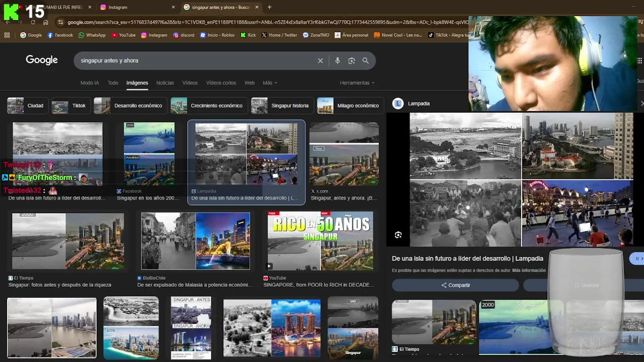644x362 pixels.
Task: Reload the current page
Action: pos(33,22)
